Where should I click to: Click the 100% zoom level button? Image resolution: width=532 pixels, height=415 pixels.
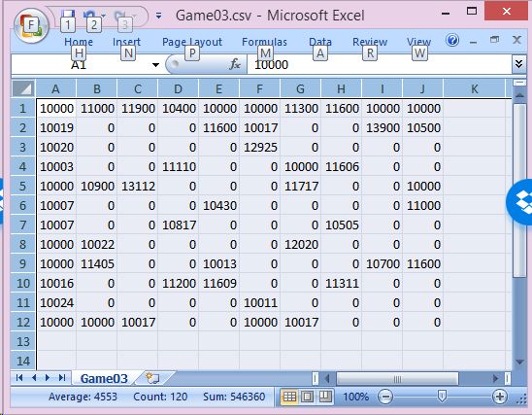pyautogui.click(x=355, y=397)
